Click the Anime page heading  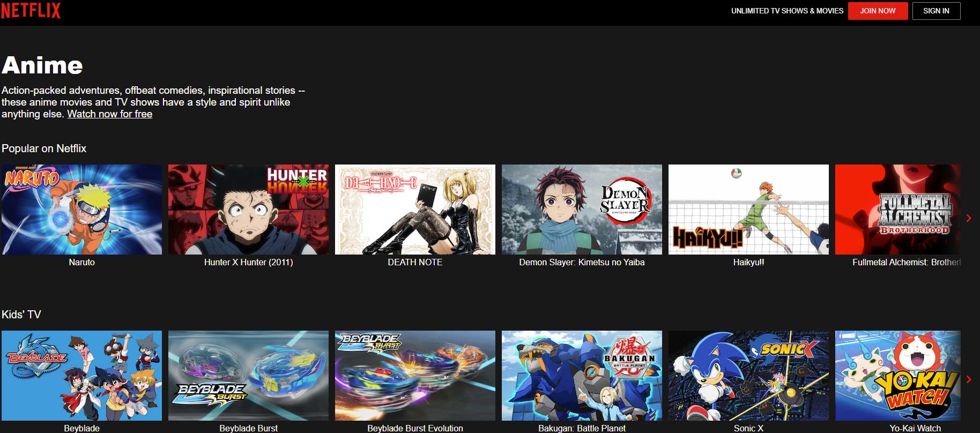(42, 65)
